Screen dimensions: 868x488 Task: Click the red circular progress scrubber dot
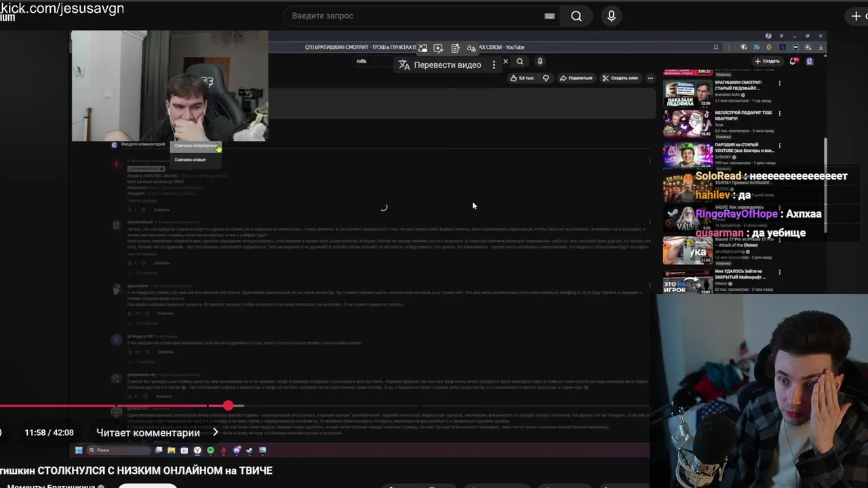tap(229, 405)
